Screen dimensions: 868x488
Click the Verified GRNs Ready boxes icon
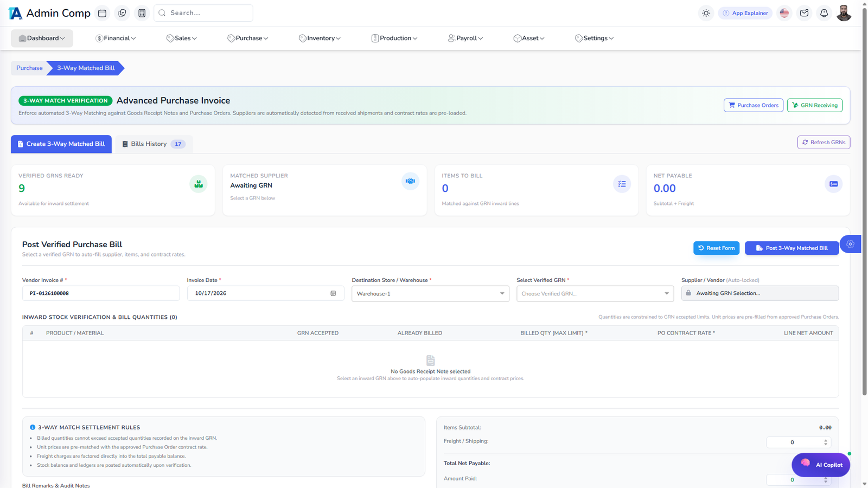[x=199, y=184]
